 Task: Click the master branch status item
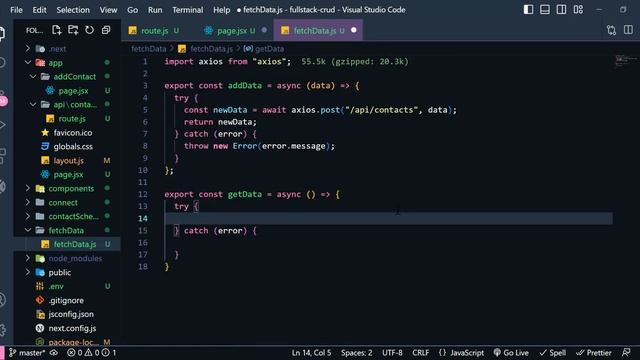[27, 353]
